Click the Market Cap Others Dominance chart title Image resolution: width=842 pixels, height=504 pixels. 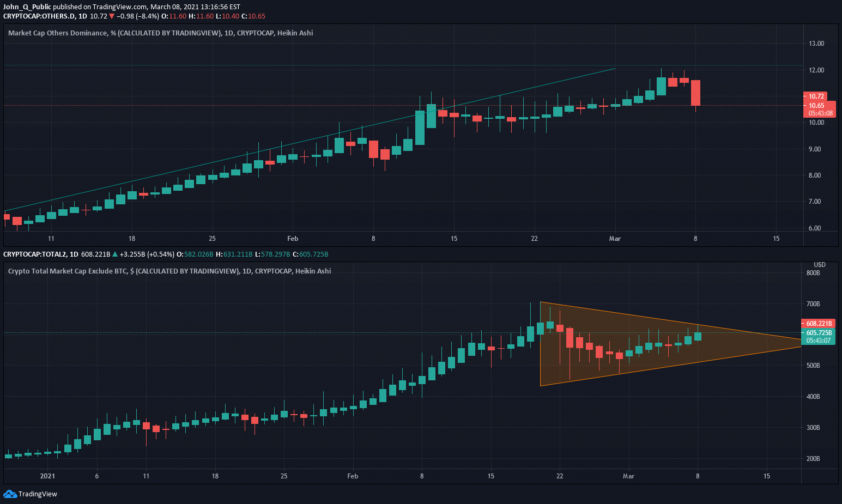click(x=161, y=33)
